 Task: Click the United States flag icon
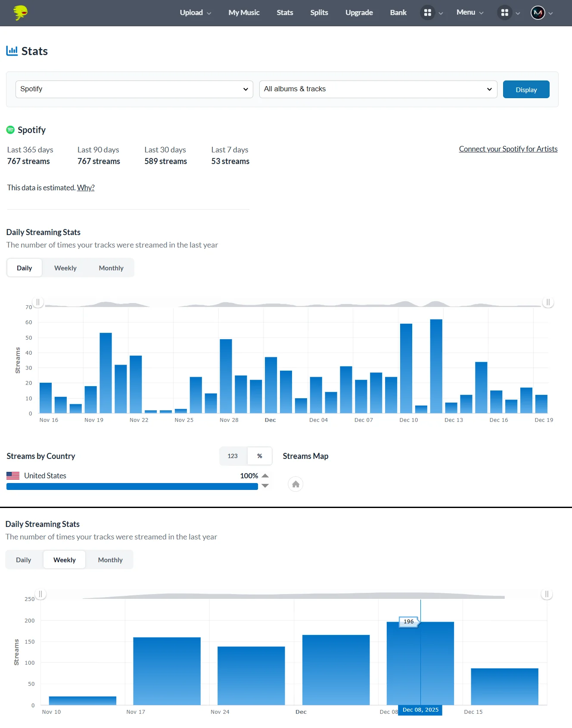(x=13, y=475)
